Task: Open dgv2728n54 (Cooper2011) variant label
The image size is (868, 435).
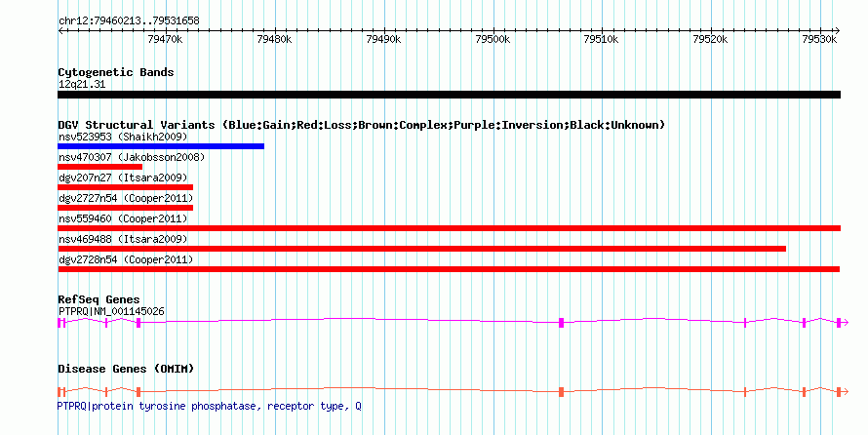Action: pos(126,259)
